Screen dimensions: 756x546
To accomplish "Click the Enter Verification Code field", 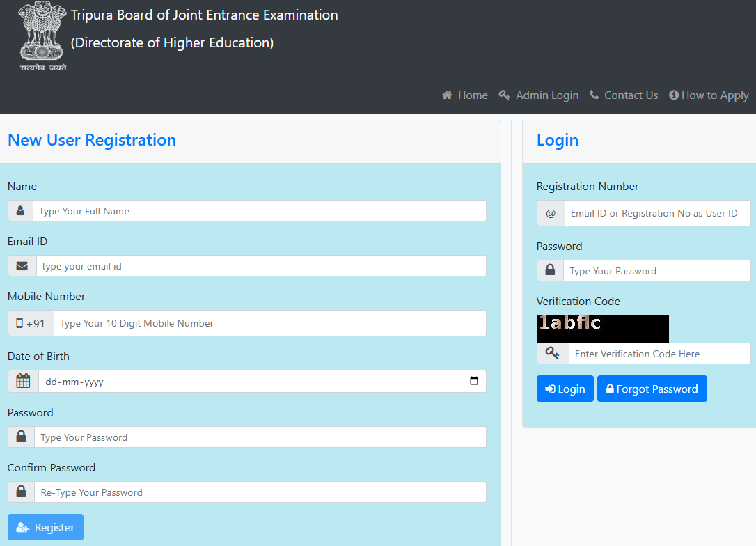I will click(x=659, y=354).
